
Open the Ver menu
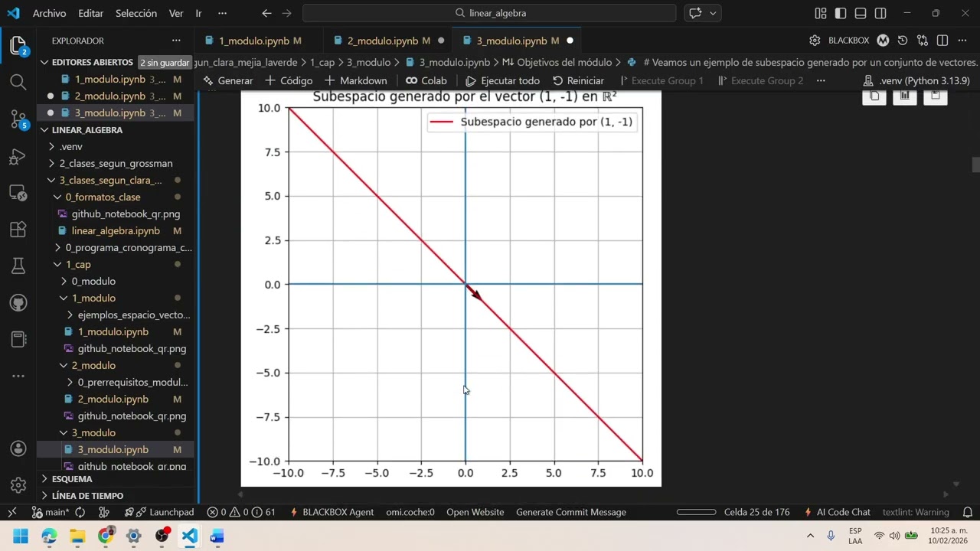click(176, 13)
